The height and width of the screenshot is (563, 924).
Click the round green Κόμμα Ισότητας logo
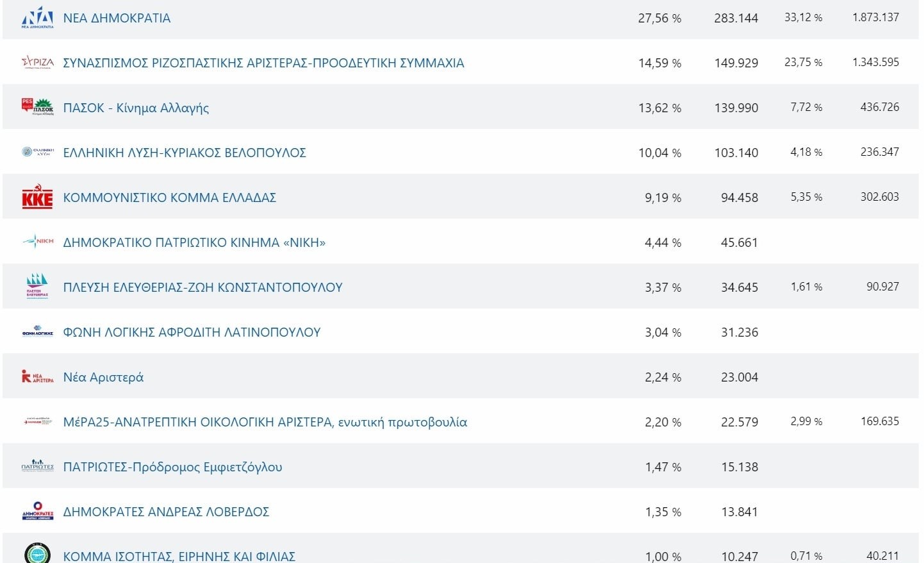click(x=37, y=553)
